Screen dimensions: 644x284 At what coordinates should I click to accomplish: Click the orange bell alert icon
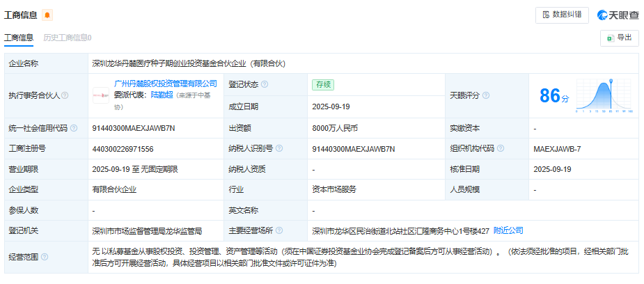point(47,15)
